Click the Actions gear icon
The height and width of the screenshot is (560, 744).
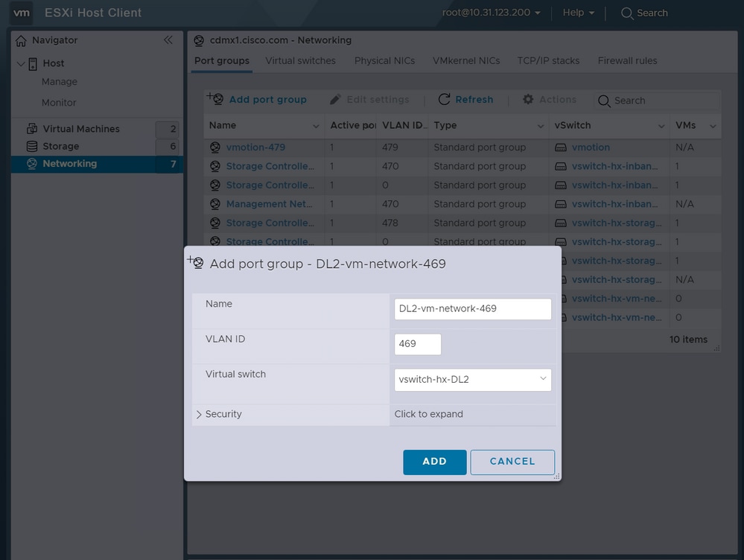click(x=528, y=99)
